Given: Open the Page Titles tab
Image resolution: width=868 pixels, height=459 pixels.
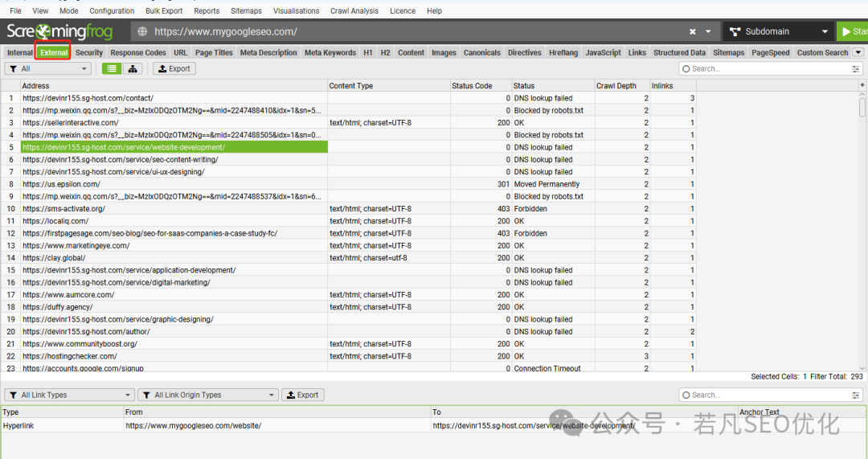Looking at the screenshot, I should [214, 52].
